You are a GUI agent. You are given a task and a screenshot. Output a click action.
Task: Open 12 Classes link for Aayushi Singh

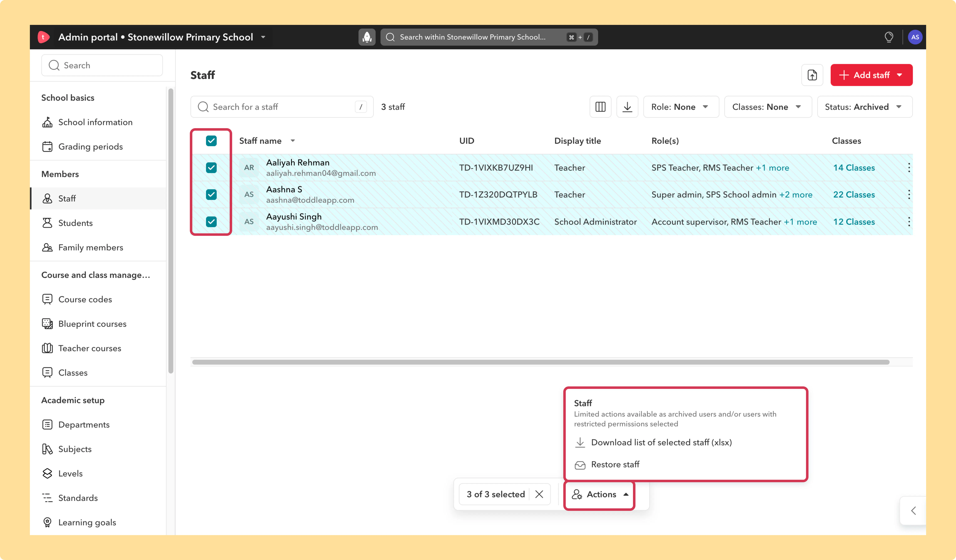click(854, 222)
